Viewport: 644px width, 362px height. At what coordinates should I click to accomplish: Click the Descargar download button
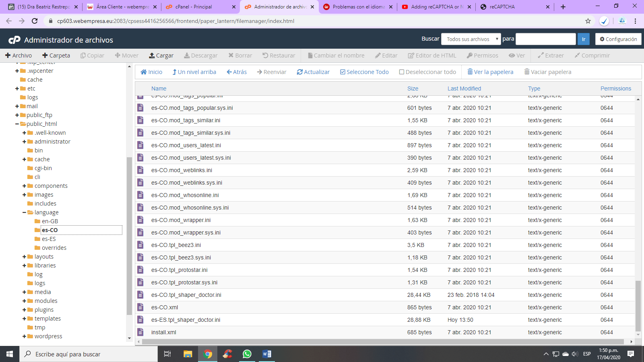coord(201,56)
